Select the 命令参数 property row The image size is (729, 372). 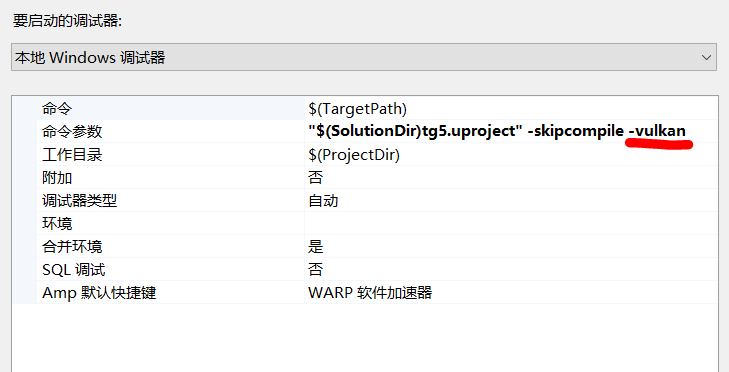(x=377, y=131)
